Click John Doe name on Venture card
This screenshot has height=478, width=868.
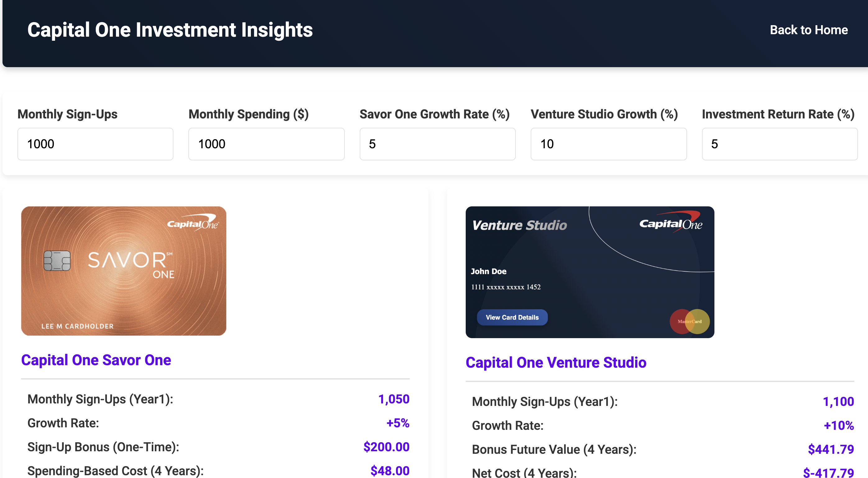488,271
